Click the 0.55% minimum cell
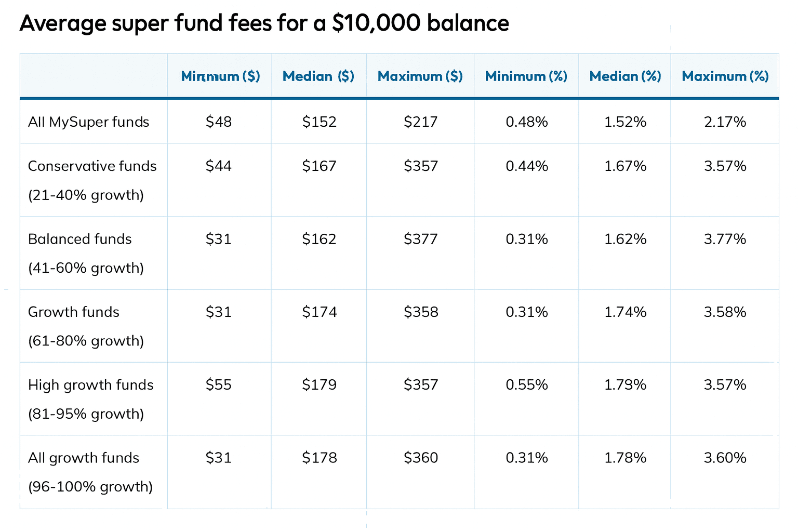 526,385
